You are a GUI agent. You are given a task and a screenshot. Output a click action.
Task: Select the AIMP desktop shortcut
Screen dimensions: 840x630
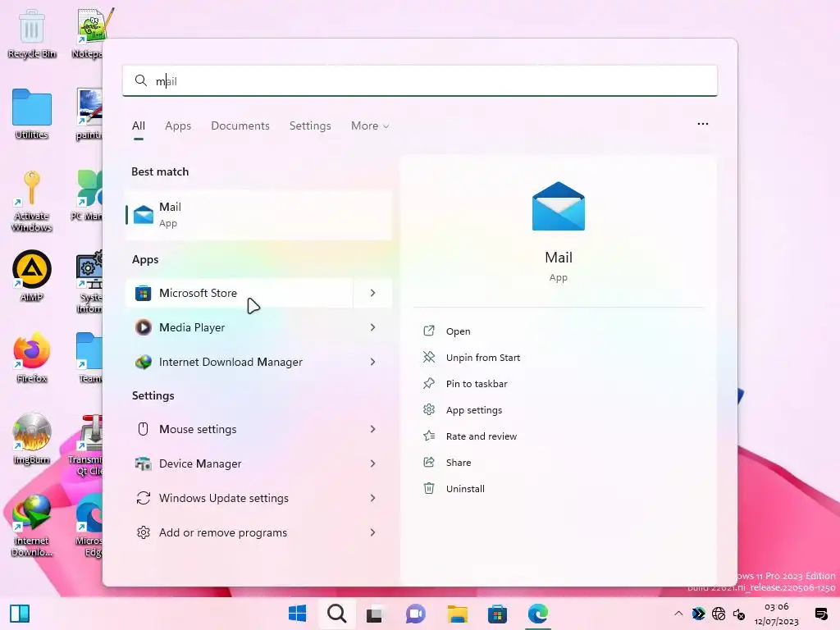pos(32,276)
